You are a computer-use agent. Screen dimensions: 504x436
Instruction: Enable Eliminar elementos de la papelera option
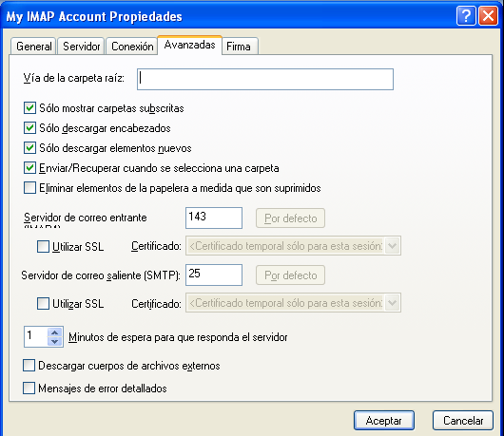tap(29, 188)
